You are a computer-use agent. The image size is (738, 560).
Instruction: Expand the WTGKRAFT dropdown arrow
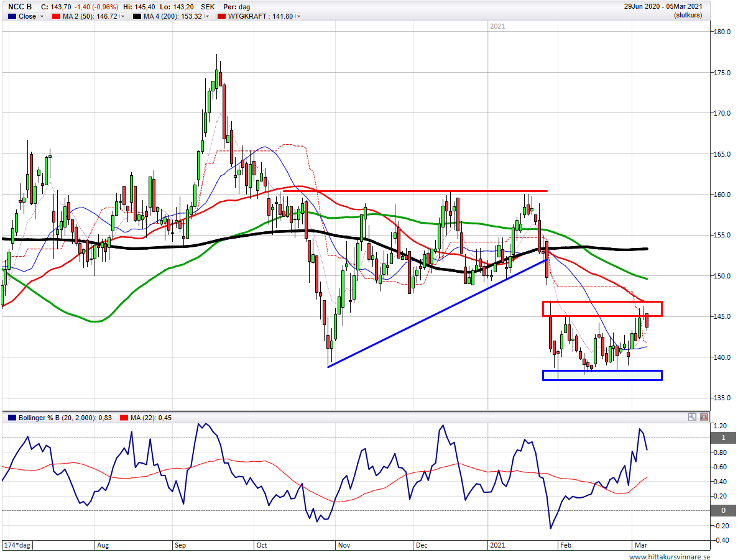coord(298,16)
